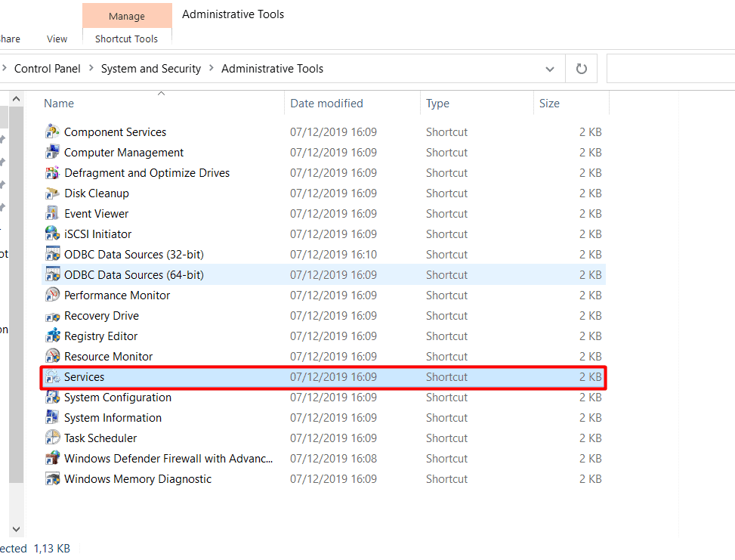Select the Services file name
Screen dimensions: 735x560
pos(85,377)
